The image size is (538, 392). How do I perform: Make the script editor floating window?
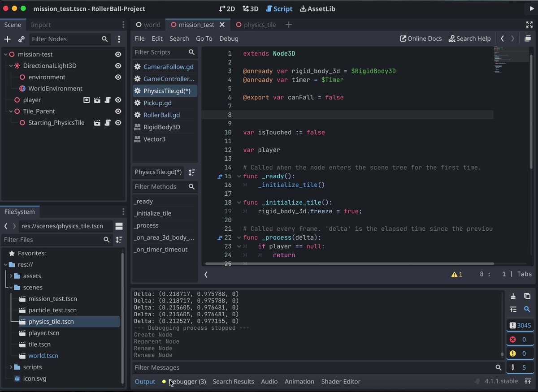528,39
